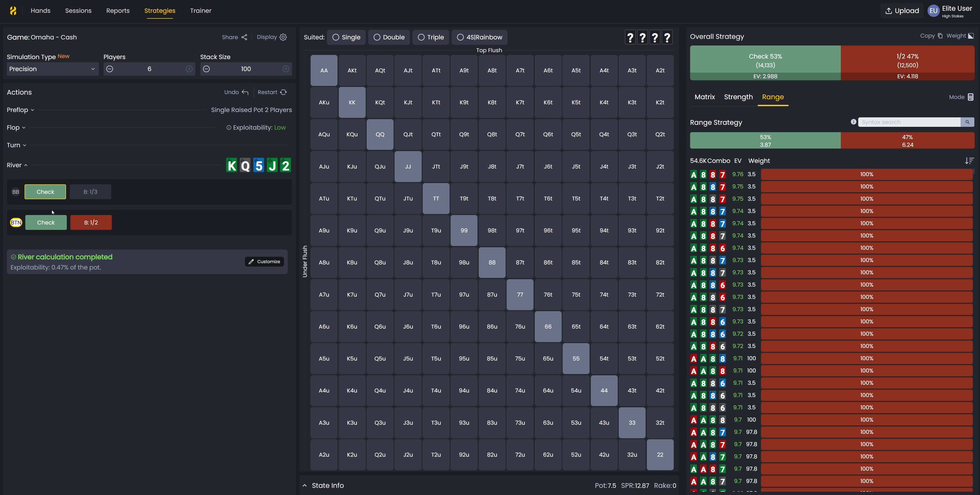This screenshot has width=980, height=495.
Task: Click the Restart refresh icon
Action: coord(284,92)
